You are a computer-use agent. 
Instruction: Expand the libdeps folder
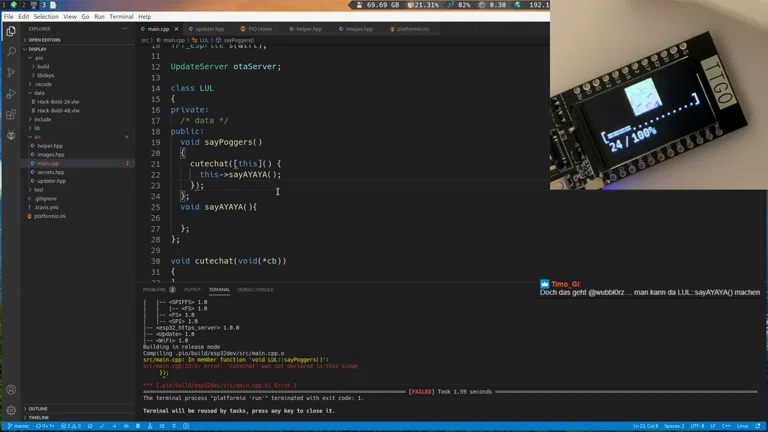click(78, 75)
